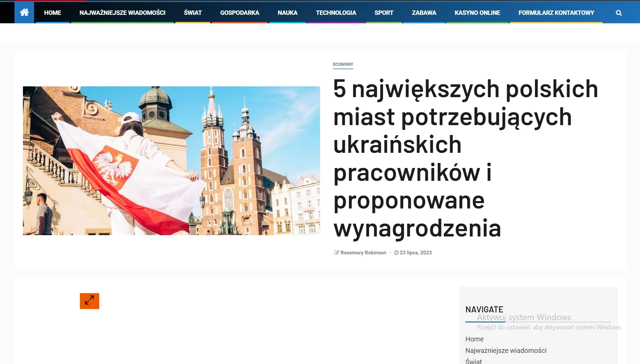
Task: Open the search magnifier icon
Action: [618, 13]
